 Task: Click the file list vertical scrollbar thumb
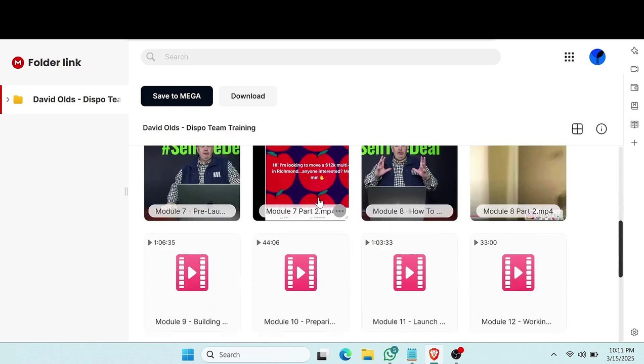coord(620,249)
